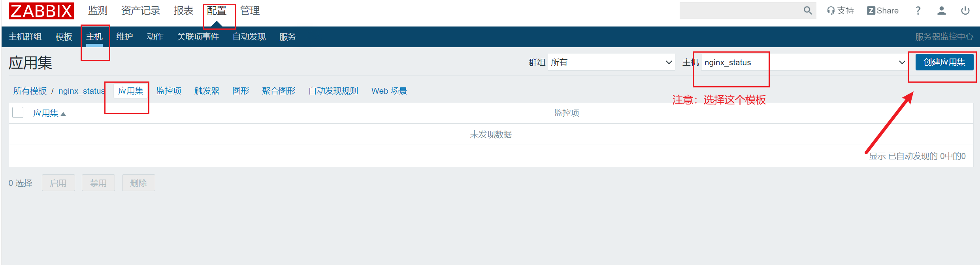Screen dimensions: 980x265
Task: Switch to the 聚合图形 tab
Action: point(279,91)
